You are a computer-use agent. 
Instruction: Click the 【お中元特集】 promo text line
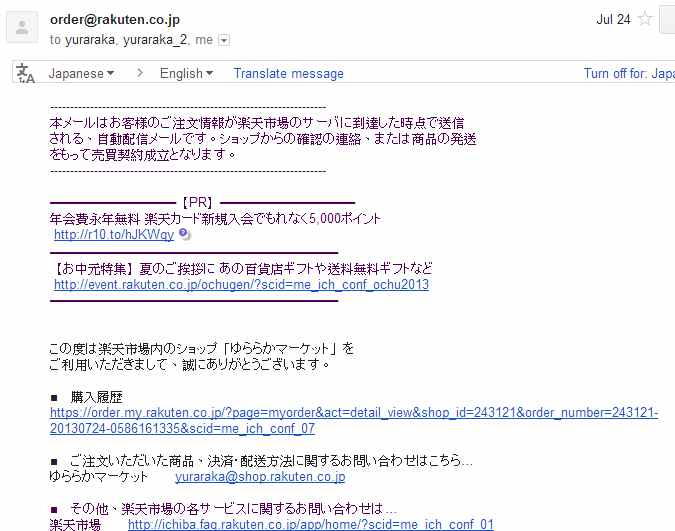click(243, 269)
